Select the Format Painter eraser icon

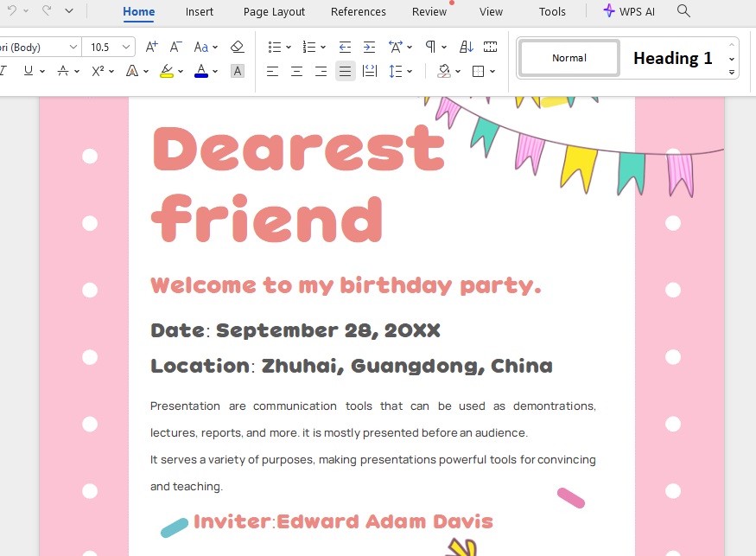point(238,47)
